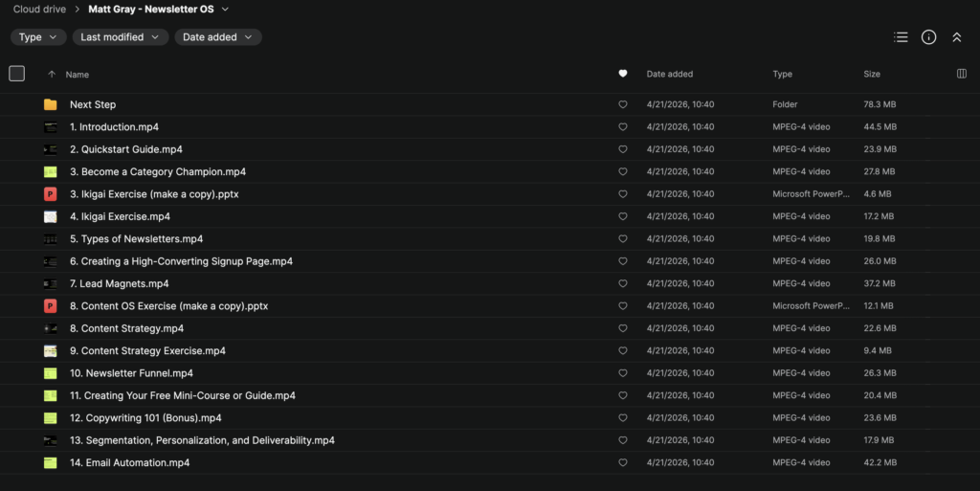Click the sort arrow beside Name
The image size is (980, 491).
tap(51, 74)
